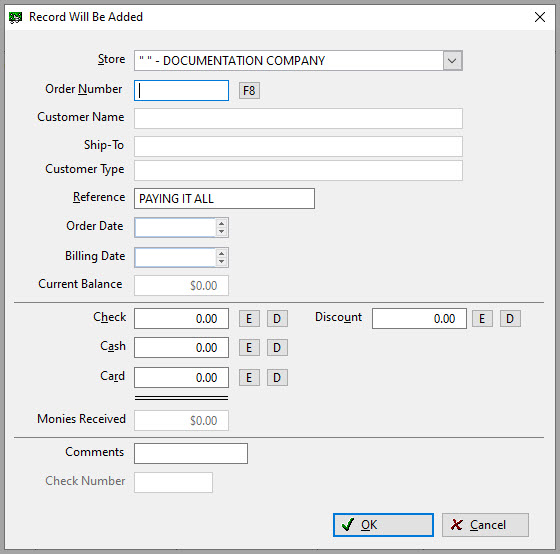560x554 pixels.
Task: Click the D button next to Discount
Action: click(510, 318)
